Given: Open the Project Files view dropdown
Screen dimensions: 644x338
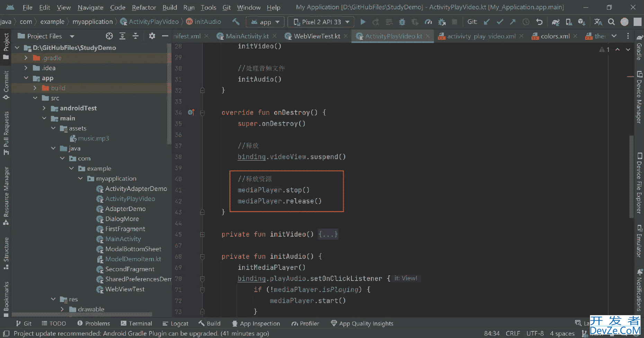Looking at the screenshot, I should click(x=72, y=36).
